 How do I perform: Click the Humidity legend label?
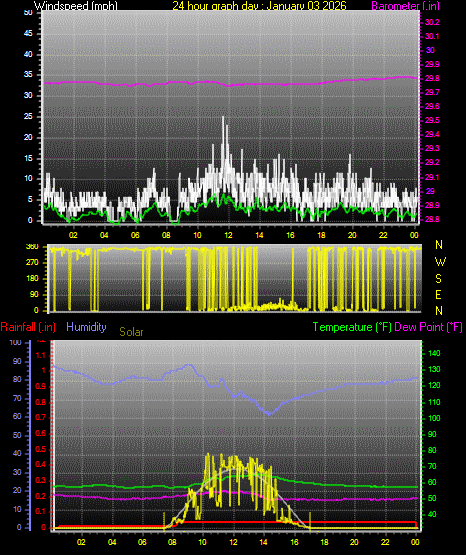86,327
